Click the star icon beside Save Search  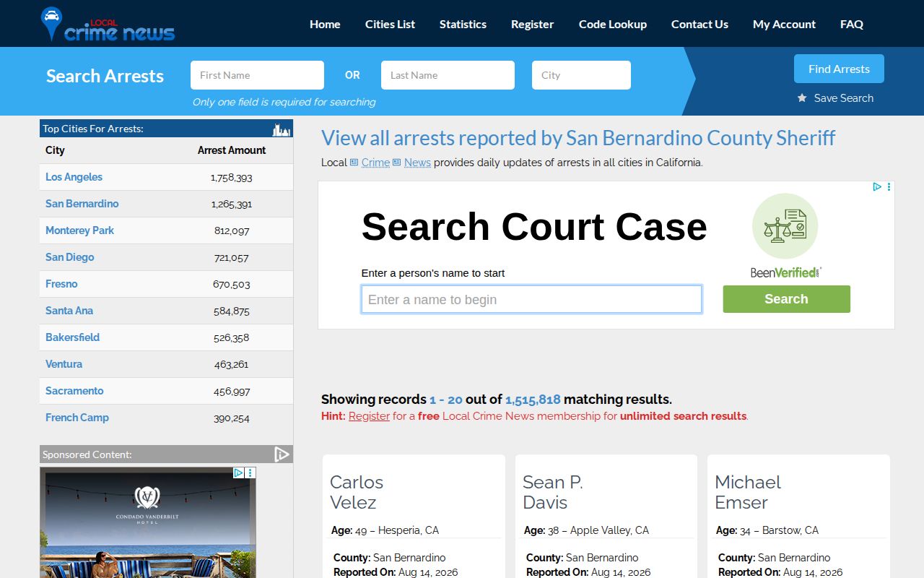[x=802, y=98]
